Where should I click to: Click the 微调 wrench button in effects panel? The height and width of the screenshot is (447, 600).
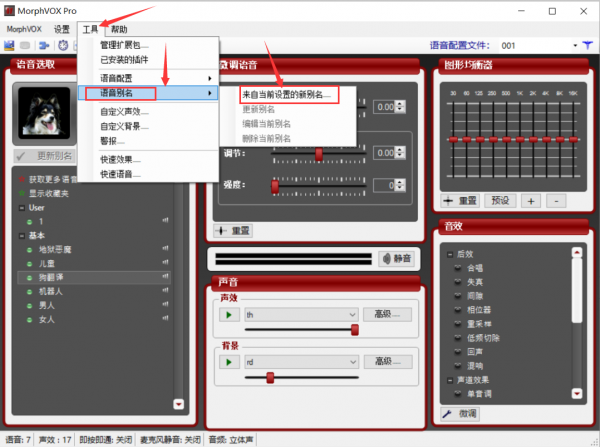coord(460,414)
